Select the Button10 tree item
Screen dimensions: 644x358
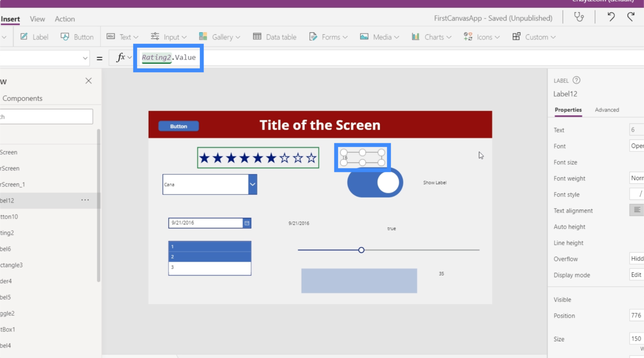[48, 217]
